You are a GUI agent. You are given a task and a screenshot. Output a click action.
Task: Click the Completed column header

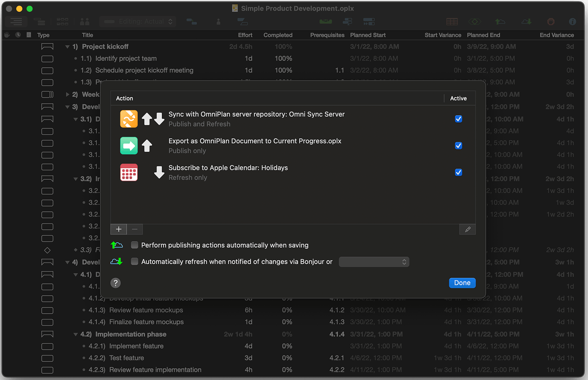click(278, 35)
